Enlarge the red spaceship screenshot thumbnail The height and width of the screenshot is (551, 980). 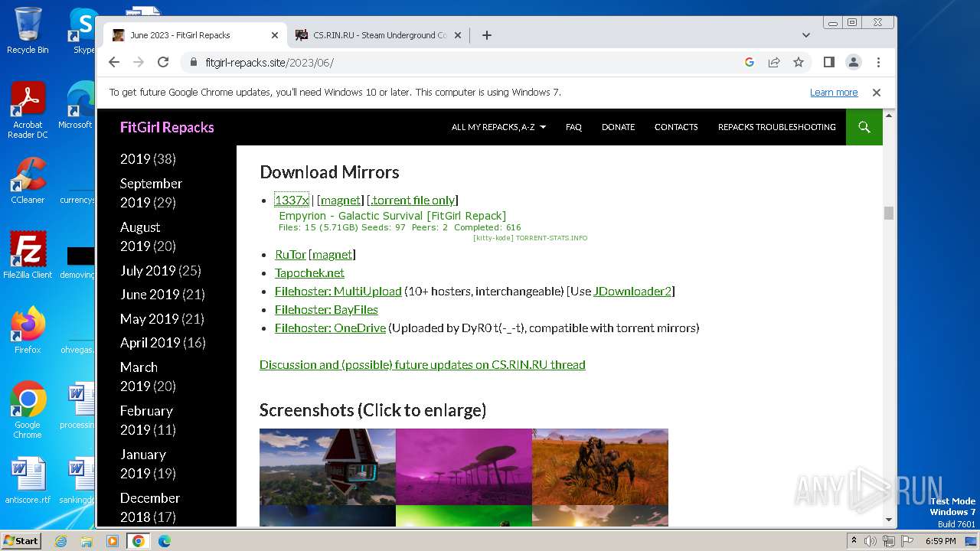tap(328, 467)
